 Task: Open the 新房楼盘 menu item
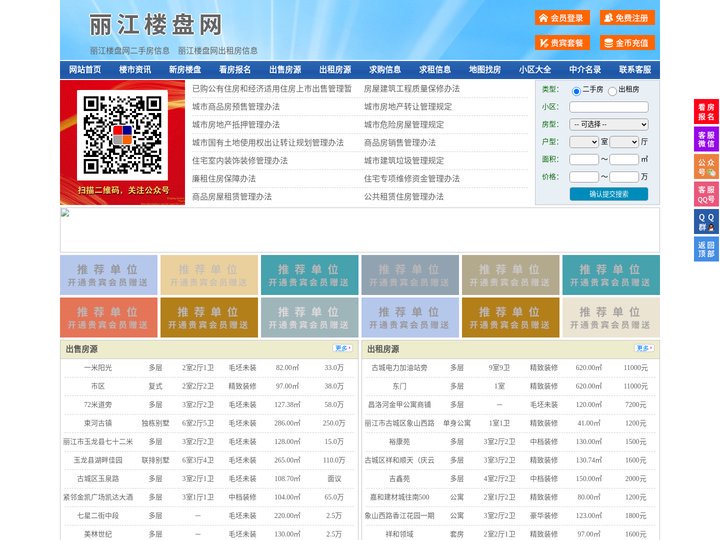click(185, 70)
